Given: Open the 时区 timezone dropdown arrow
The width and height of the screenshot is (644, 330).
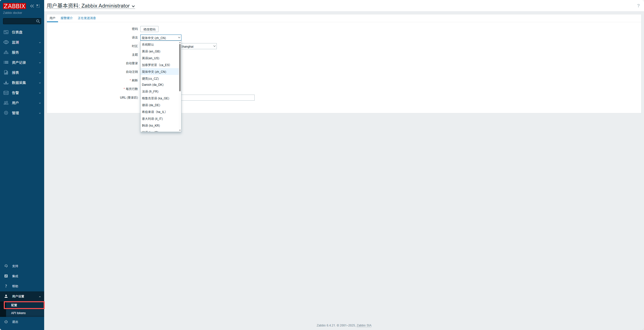Looking at the screenshot, I should 214,46.
